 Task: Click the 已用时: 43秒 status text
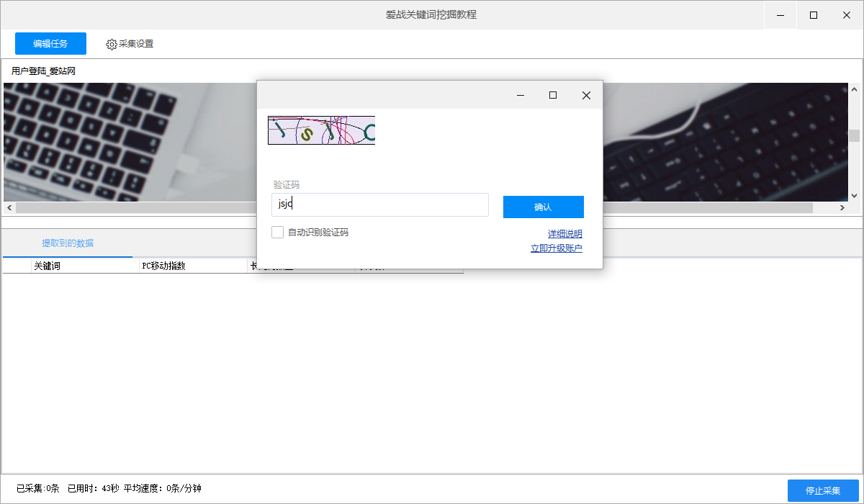[x=93, y=489]
